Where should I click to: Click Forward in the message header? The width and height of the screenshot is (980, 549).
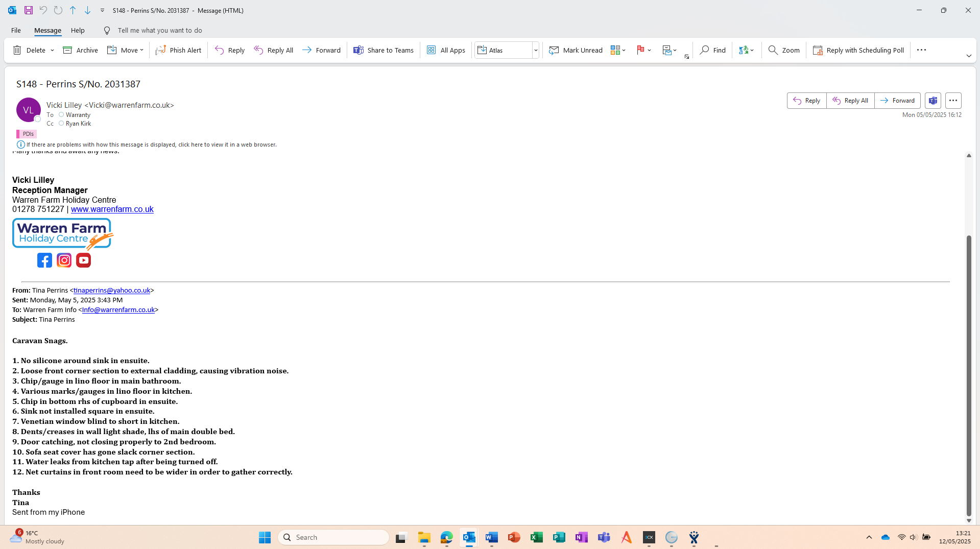[x=897, y=101]
